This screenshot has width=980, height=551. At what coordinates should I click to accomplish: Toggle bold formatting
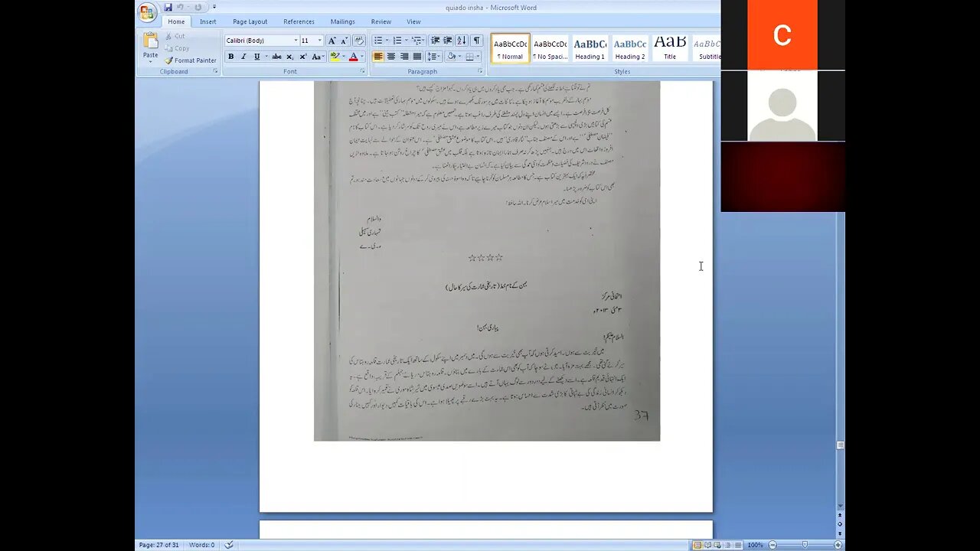230,57
